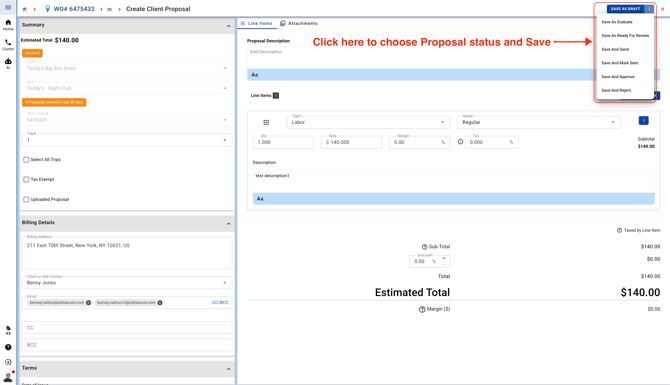The height and width of the screenshot is (385, 670).
Task: Click the Margin ($) help icon
Action: (422, 309)
